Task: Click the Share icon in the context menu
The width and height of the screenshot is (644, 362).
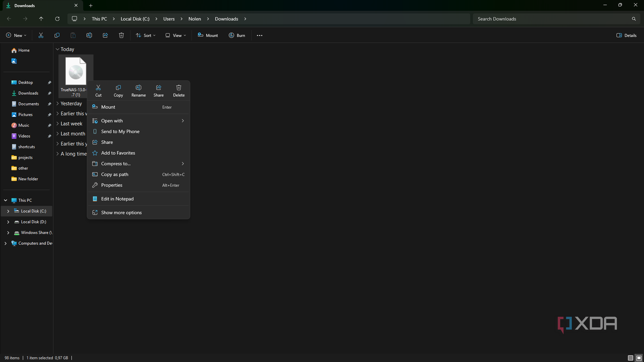Action: coord(158,87)
